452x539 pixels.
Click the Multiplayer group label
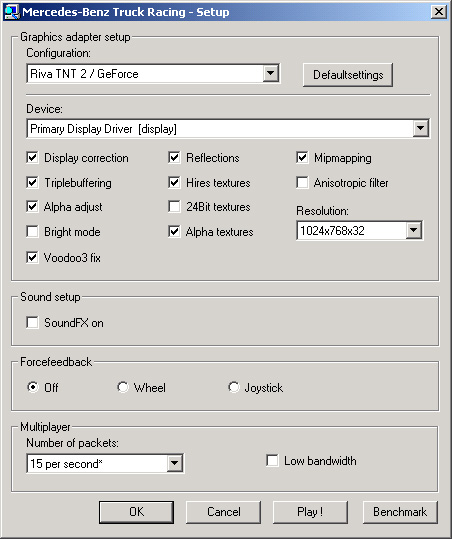pyautogui.click(x=45, y=427)
